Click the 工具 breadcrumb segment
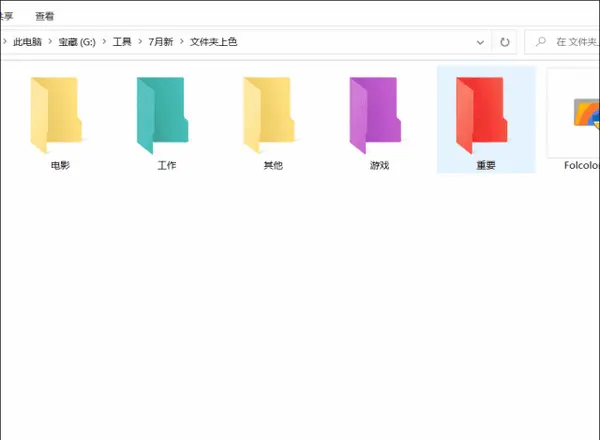The image size is (600, 440). pos(121,42)
